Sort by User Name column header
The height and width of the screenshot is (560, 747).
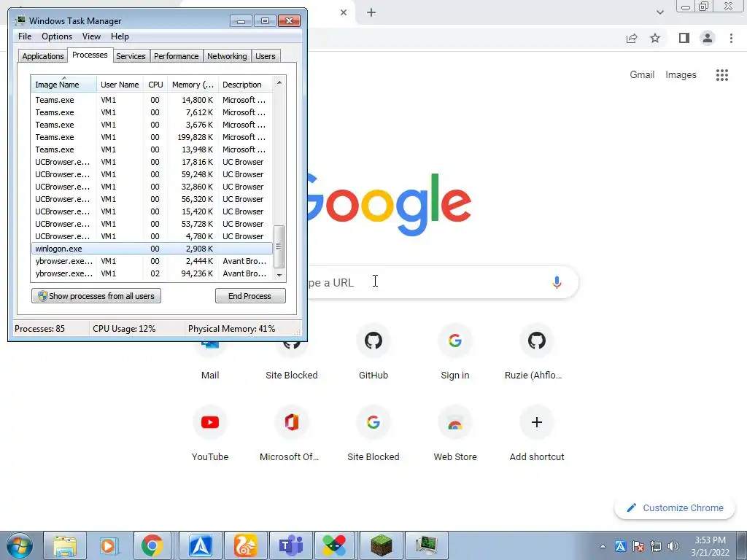[x=120, y=85]
